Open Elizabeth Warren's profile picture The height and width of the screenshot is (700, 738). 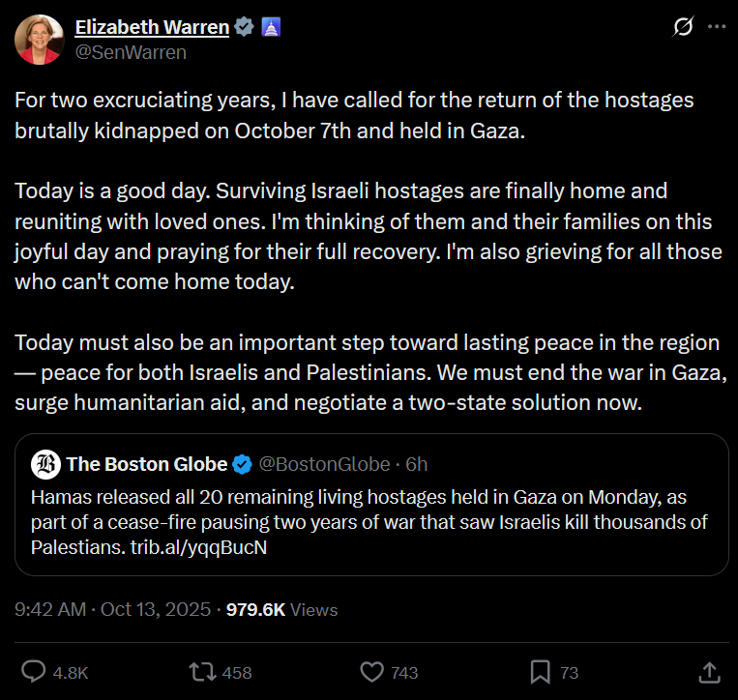point(36,40)
